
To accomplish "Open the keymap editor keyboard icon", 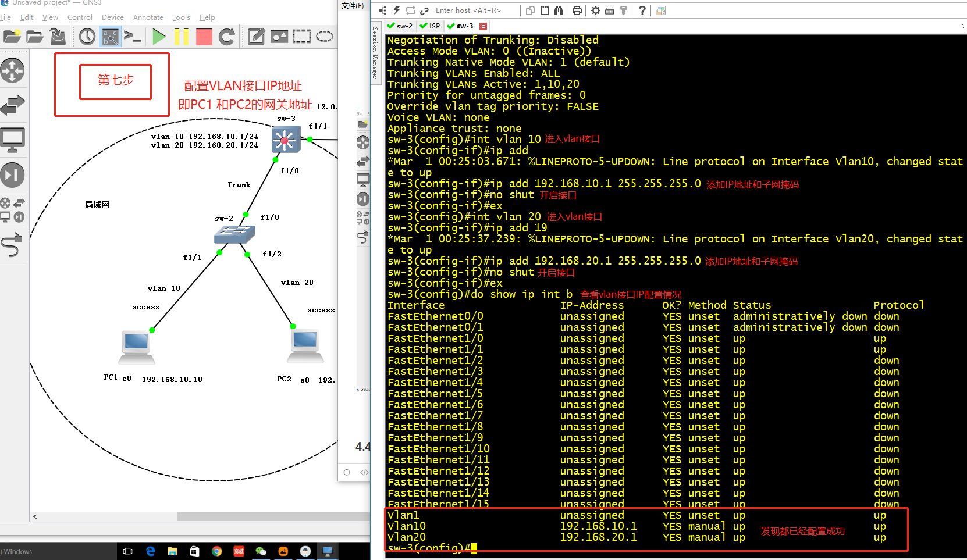I will point(610,10).
